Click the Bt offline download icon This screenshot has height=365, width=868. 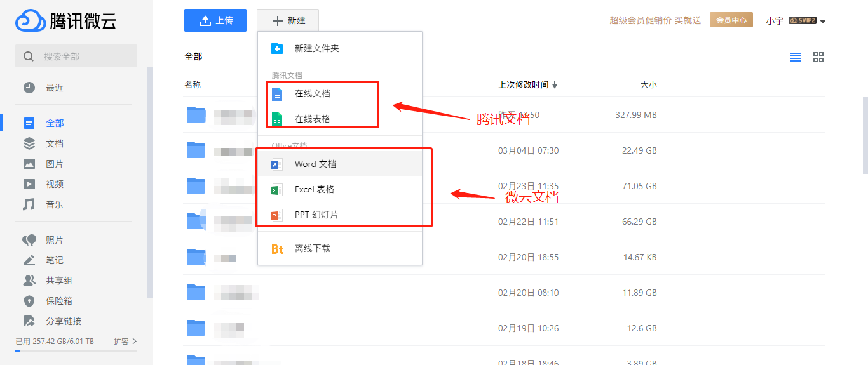(277, 249)
